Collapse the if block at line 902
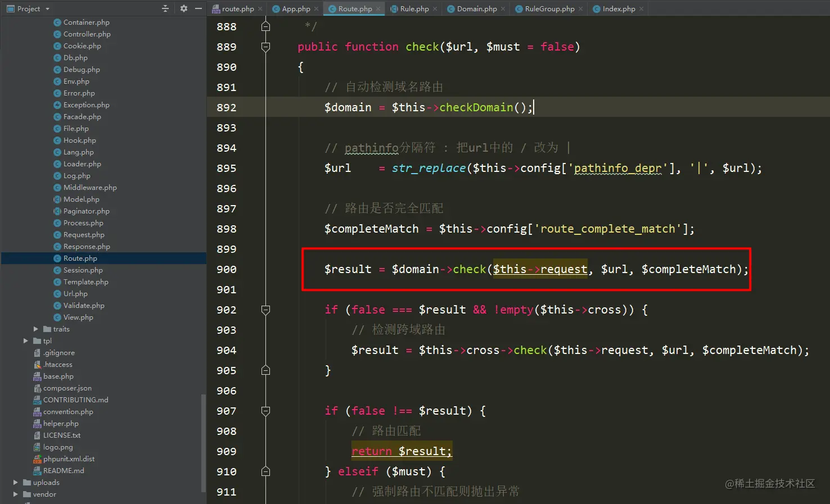The width and height of the screenshot is (830, 504). click(266, 310)
